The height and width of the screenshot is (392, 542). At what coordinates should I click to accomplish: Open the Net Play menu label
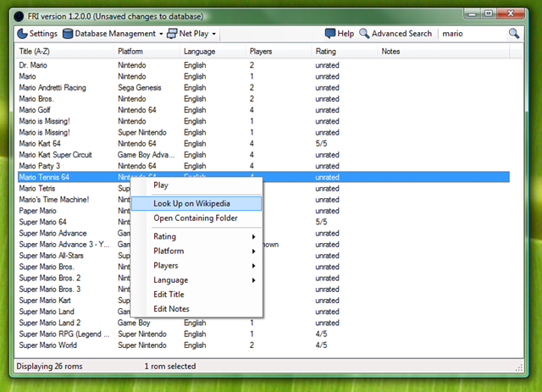coord(194,34)
